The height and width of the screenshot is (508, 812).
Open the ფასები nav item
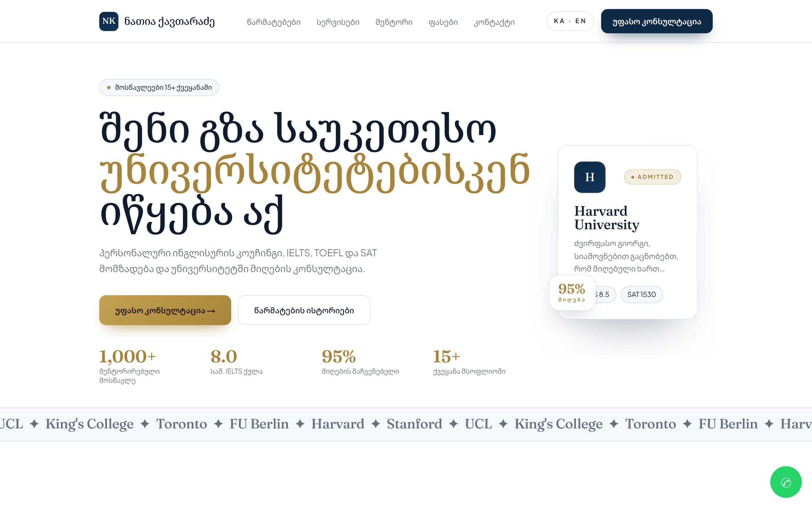[x=443, y=22]
